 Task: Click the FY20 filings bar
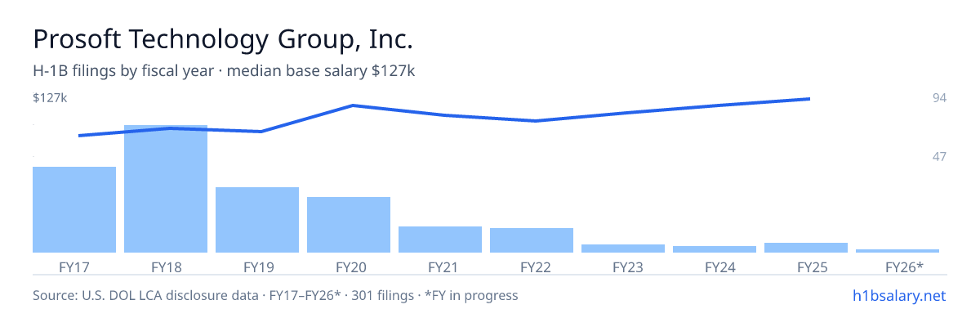(x=349, y=225)
